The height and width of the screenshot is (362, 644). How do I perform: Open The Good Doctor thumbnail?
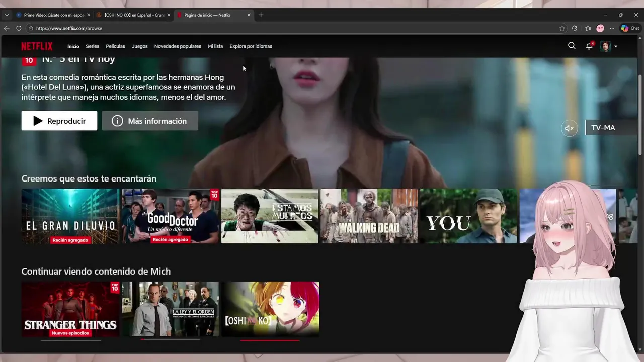pyautogui.click(x=171, y=216)
